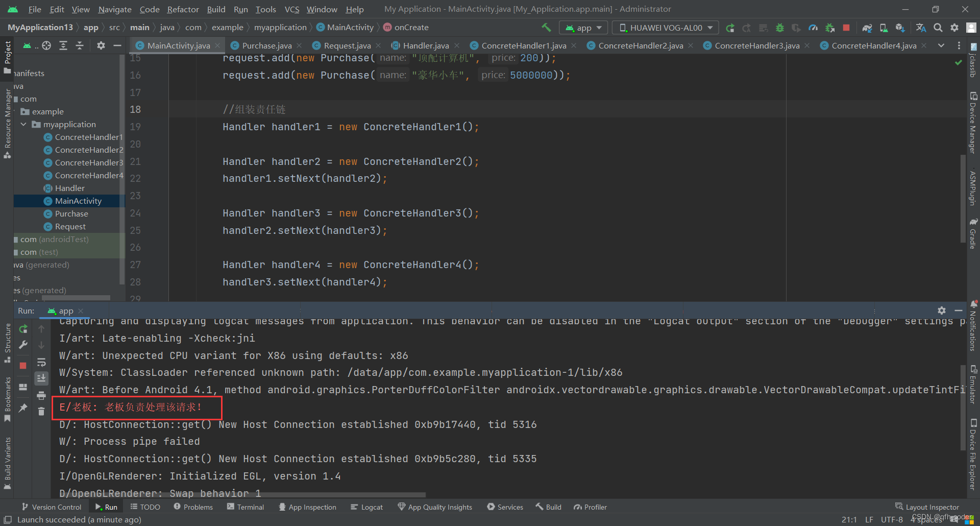Restore layout icon in Run panel
This screenshot has height=526, width=980.
point(23,387)
